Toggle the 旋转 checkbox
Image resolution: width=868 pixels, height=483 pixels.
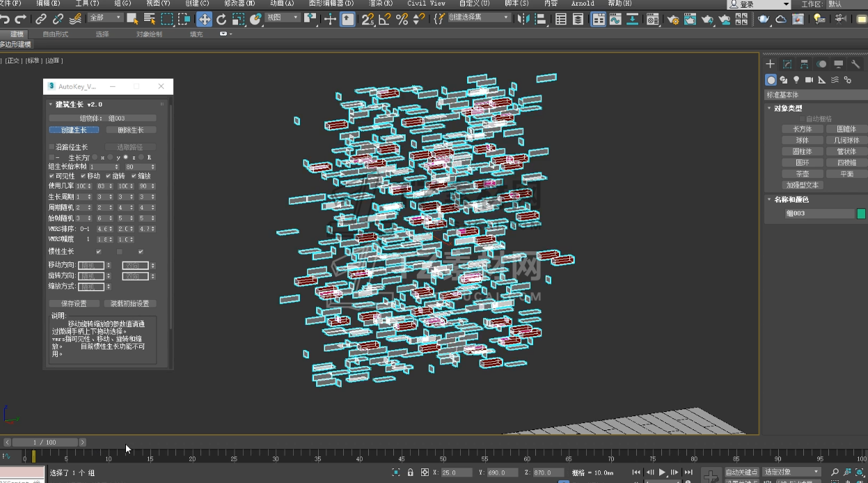[x=108, y=176]
